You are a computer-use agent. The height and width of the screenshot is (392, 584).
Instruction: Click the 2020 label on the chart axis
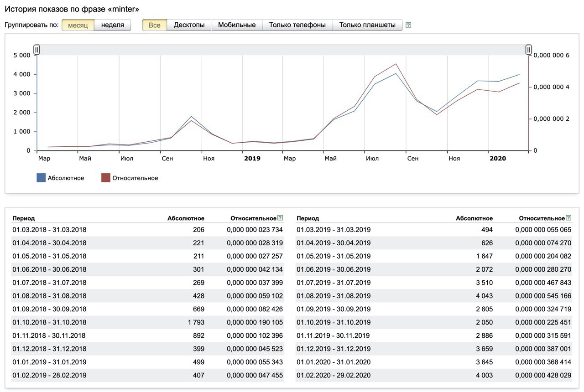(x=497, y=159)
